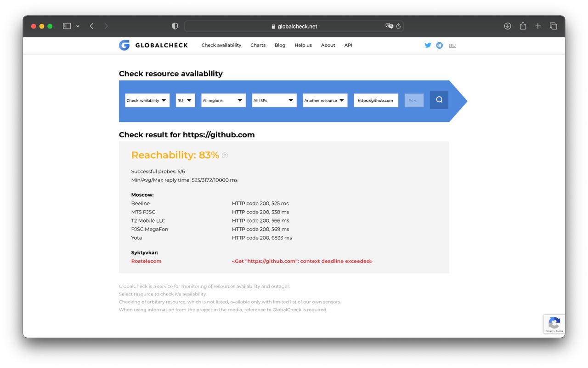Show Safari downloads
The width and height of the screenshot is (588, 368).
coord(508,26)
